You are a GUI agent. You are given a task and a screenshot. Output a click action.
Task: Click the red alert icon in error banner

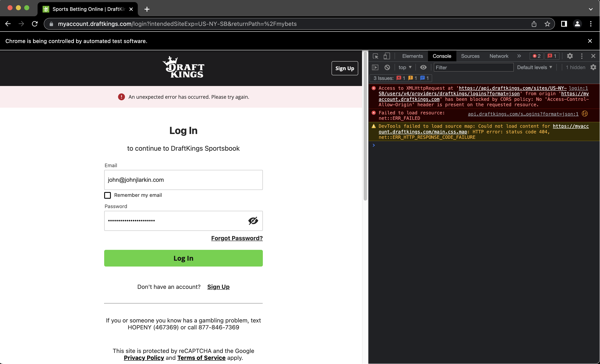click(121, 97)
